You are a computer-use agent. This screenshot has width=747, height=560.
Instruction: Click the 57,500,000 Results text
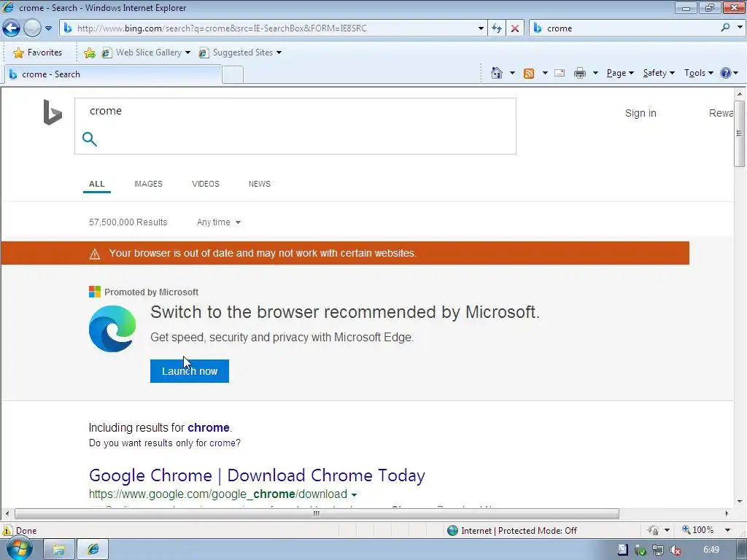pos(128,222)
